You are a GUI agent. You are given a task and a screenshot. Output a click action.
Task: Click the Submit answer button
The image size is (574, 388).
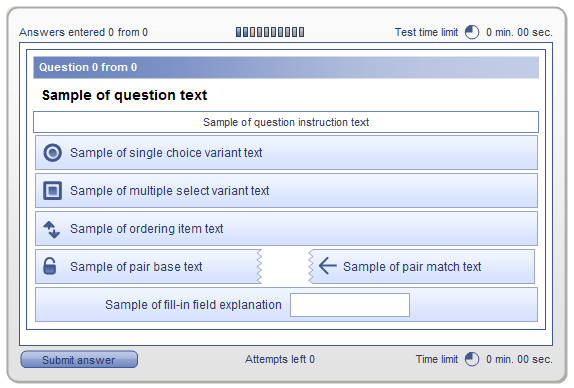[79, 359]
